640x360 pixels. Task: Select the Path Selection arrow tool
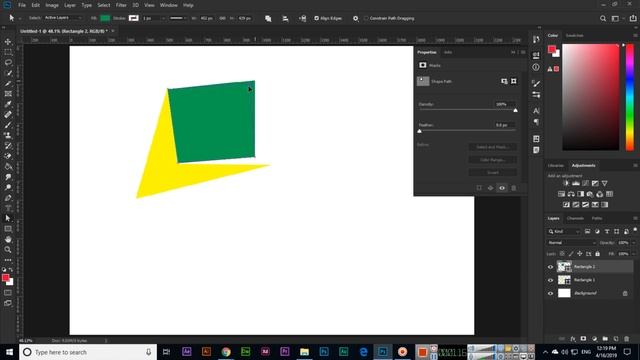coord(8,218)
